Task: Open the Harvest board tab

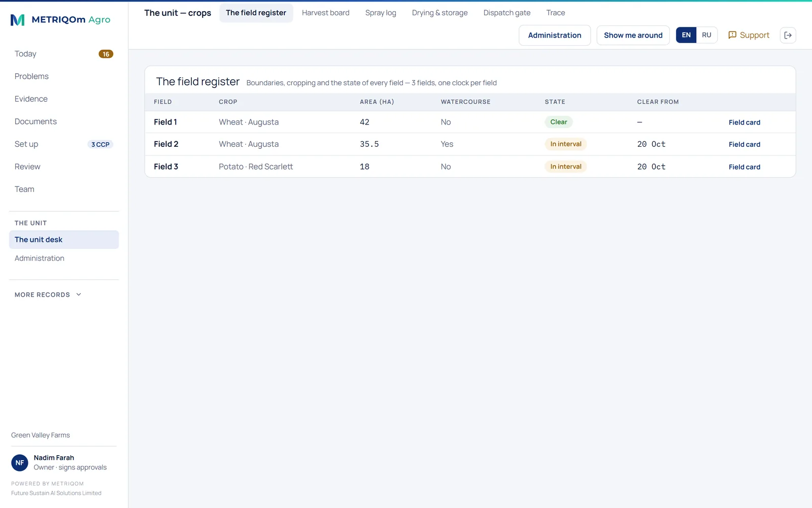Action: (326, 13)
